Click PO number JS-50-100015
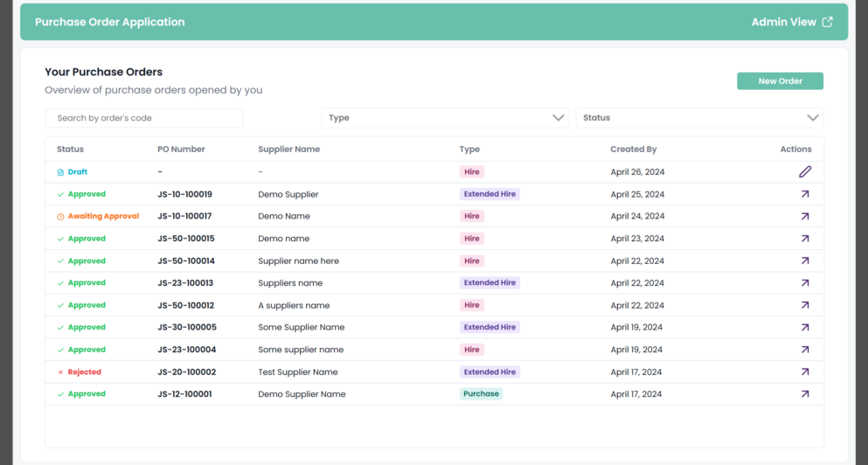 (186, 239)
